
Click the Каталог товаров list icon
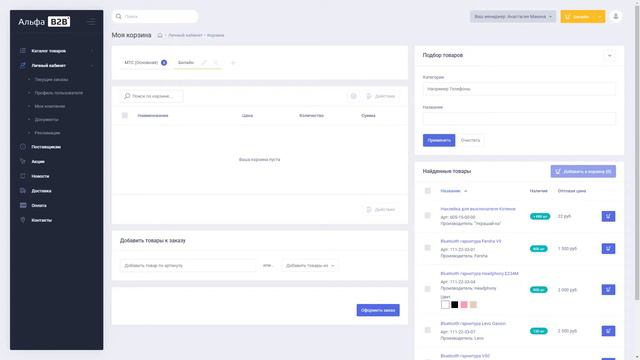tap(23, 51)
